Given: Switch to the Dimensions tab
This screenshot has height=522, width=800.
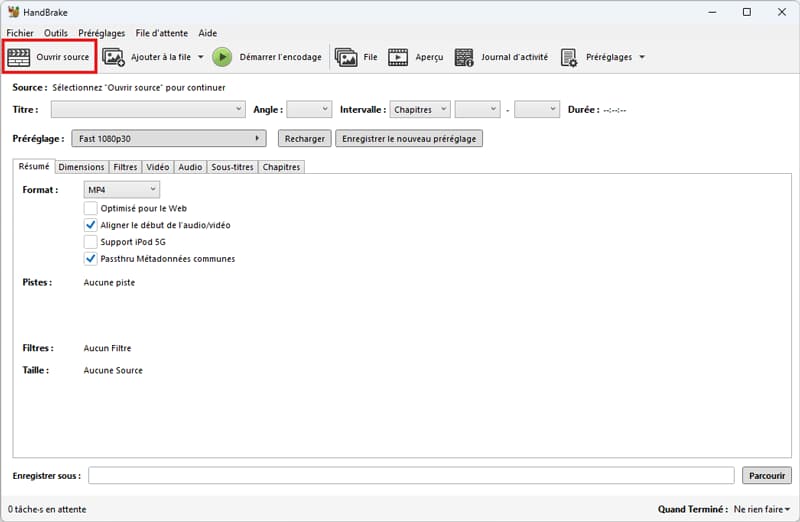Looking at the screenshot, I should [x=81, y=167].
